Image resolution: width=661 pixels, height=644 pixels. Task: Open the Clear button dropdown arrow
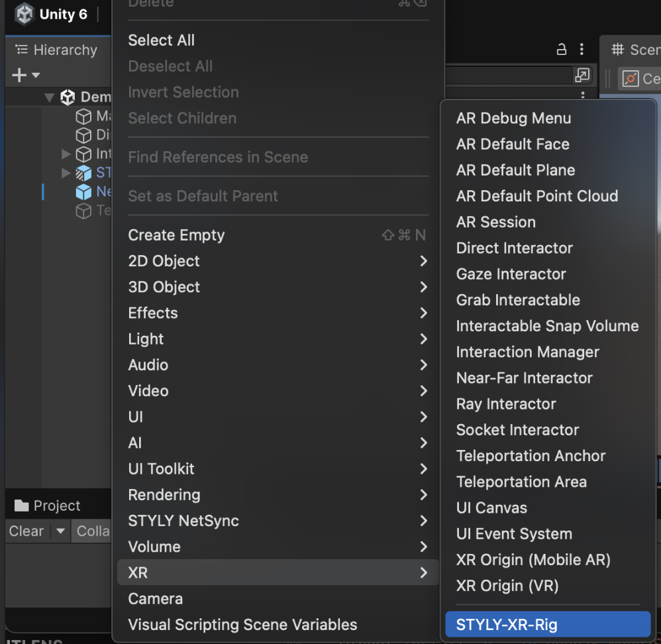point(60,531)
